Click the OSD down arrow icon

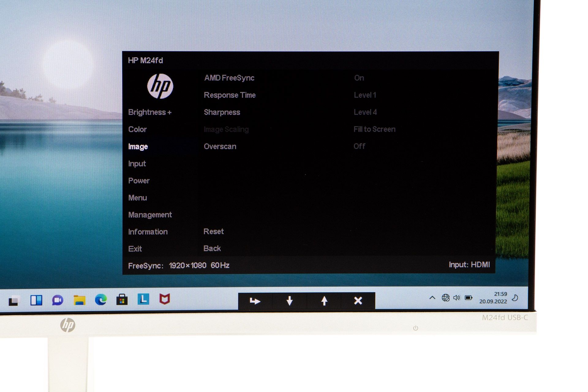[289, 301]
